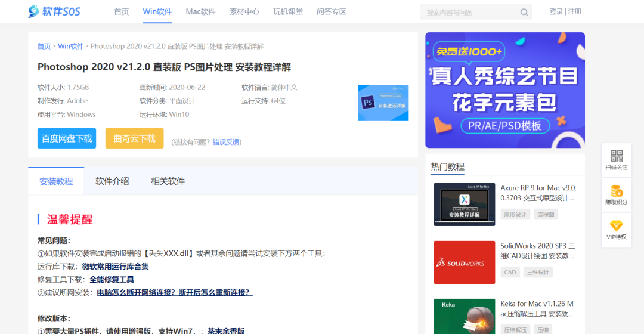Image resolution: width=644 pixels, height=334 pixels.
Task: Click the VIP特权 diamond icon
Action: pyautogui.click(x=616, y=225)
